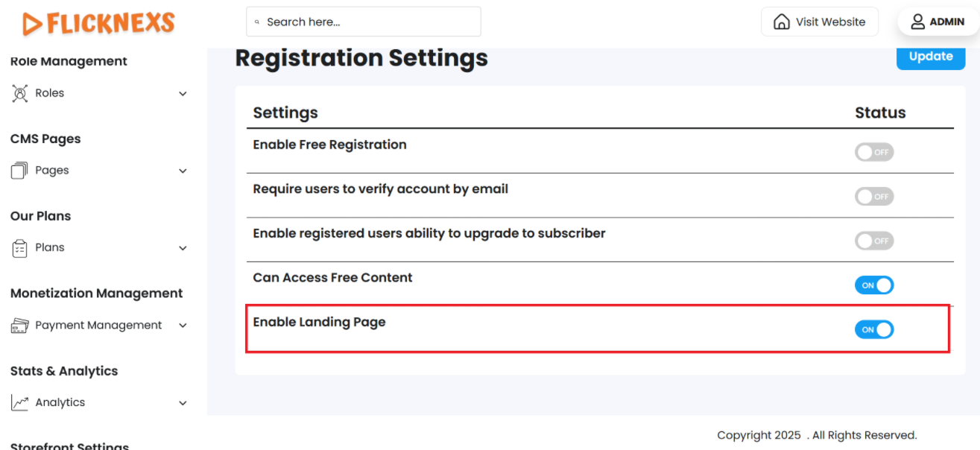
Task: Enable the upgrade to subscriber toggle
Action: point(873,241)
